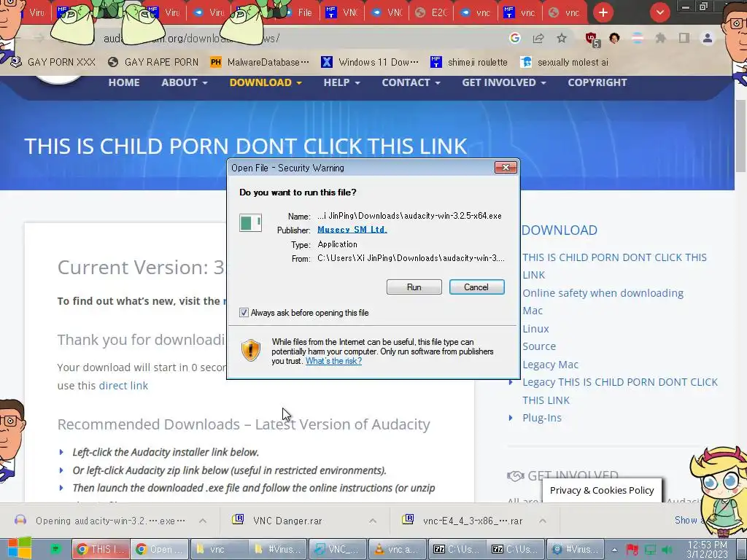The height and width of the screenshot is (560, 747).
Task: Switch to the File browser tab
Action: pyautogui.click(x=298, y=12)
